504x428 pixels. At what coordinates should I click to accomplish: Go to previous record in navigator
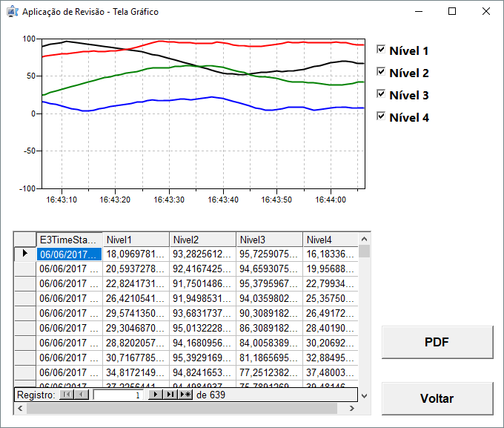[81, 395]
